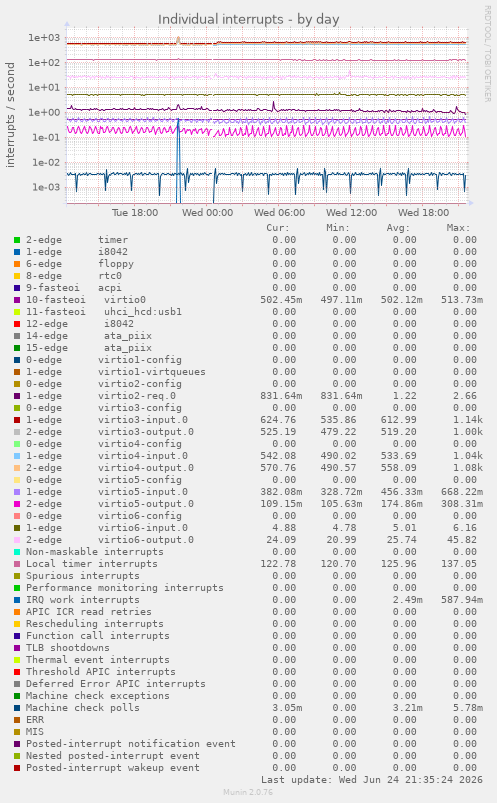Screen dimensions: 497x803
Task: Click the blue swatch for IRQ work interrupts
Action: (17, 600)
